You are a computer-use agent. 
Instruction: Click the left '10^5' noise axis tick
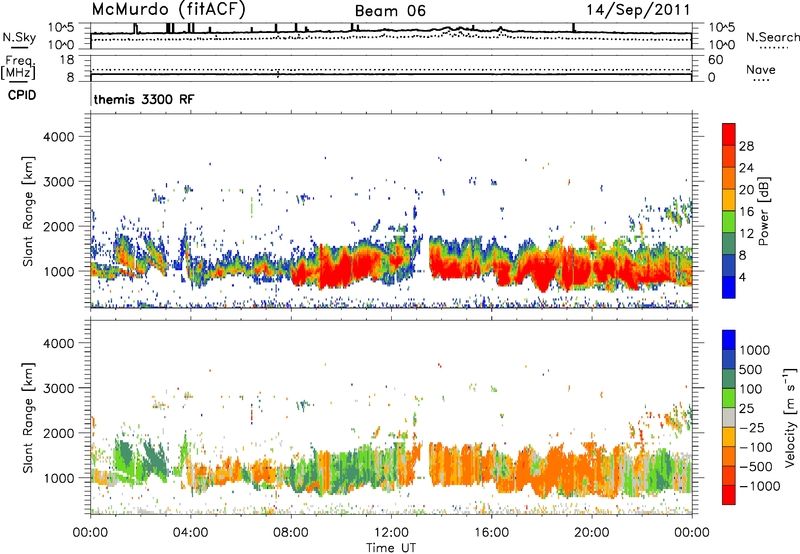(x=61, y=27)
